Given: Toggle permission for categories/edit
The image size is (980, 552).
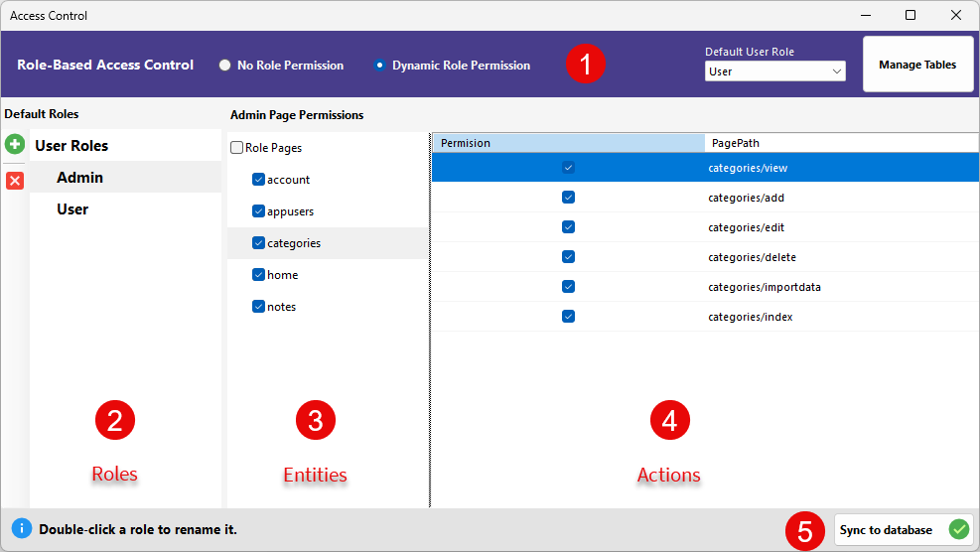Looking at the screenshot, I should point(568,227).
